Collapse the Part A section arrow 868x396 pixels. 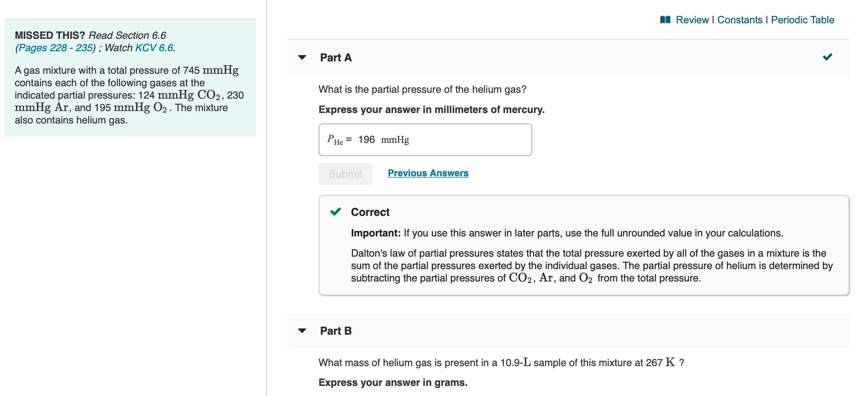(302, 57)
